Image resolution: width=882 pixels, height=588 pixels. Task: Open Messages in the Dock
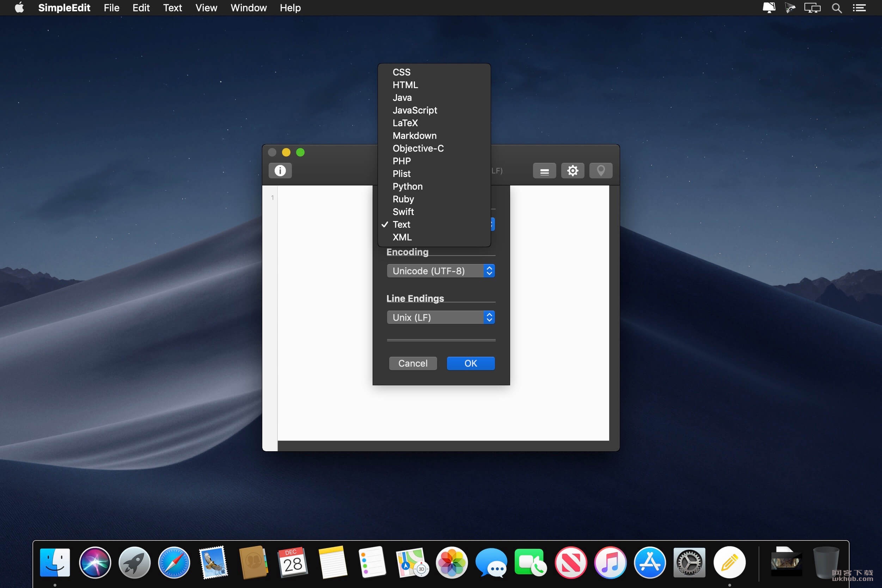tap(491, 562)
